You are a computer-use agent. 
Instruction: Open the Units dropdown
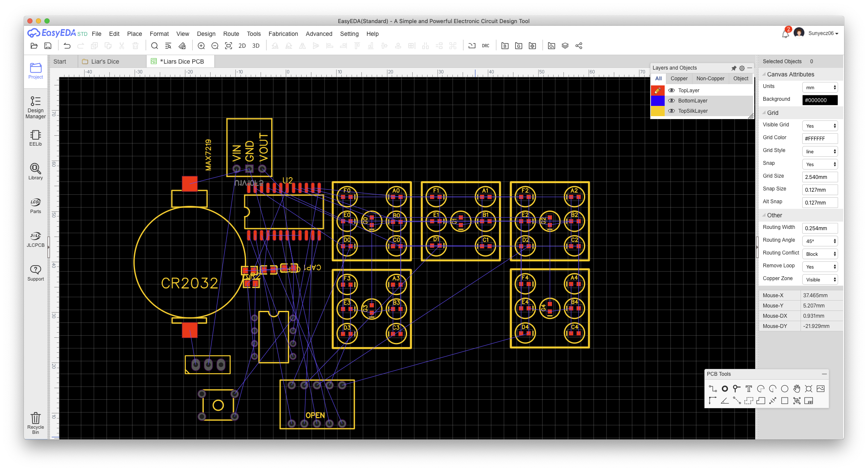(820, 88)
